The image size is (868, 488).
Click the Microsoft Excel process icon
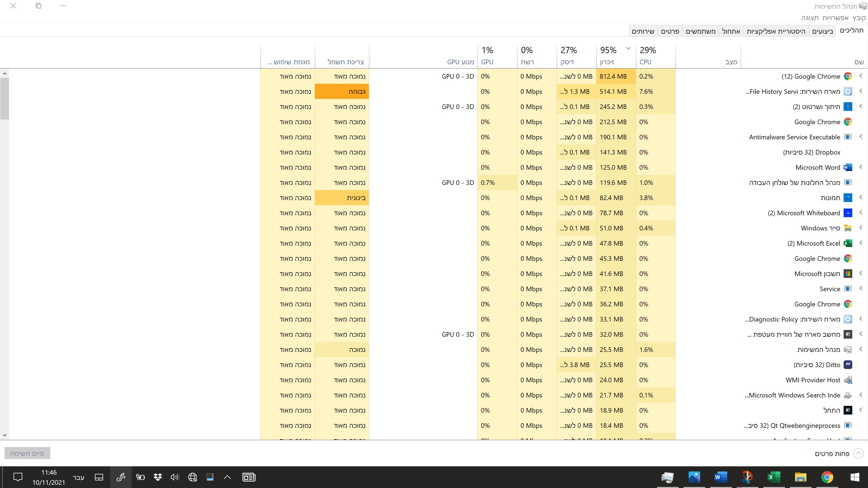pyautogui.click(x=848, y=243)
